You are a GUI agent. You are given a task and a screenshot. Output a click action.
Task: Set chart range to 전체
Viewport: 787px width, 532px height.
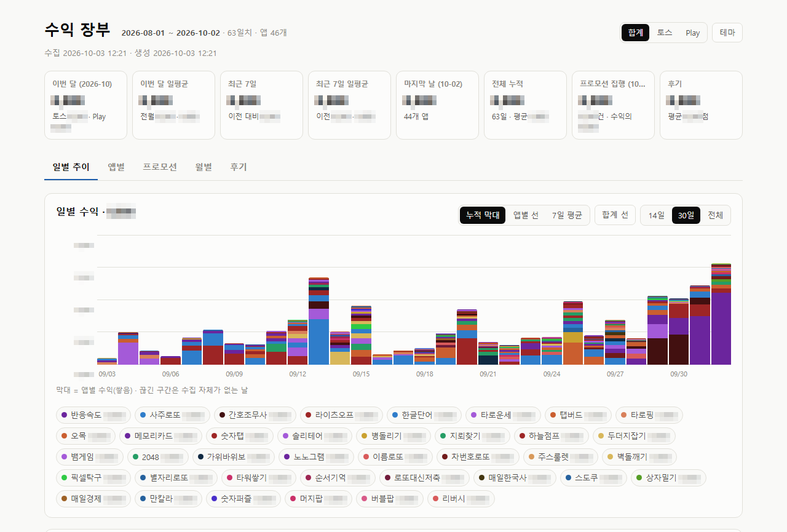coord(715,215)
